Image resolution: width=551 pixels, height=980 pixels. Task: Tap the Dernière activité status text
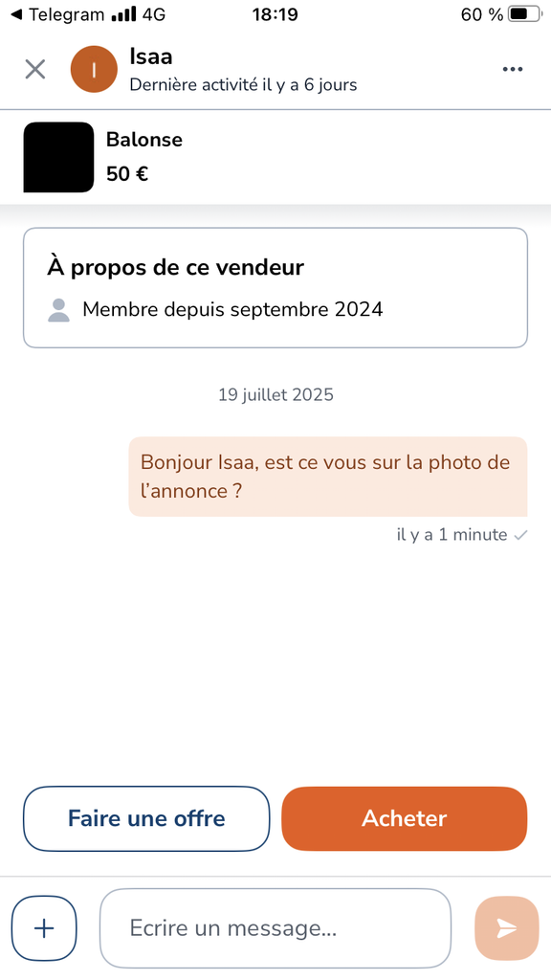tap(243, 85)
